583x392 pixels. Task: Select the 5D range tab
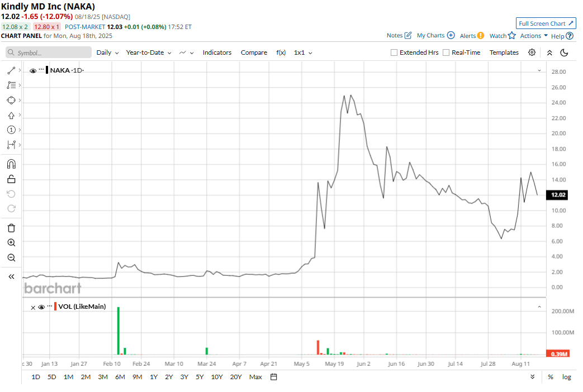click(x=51, y=377)
